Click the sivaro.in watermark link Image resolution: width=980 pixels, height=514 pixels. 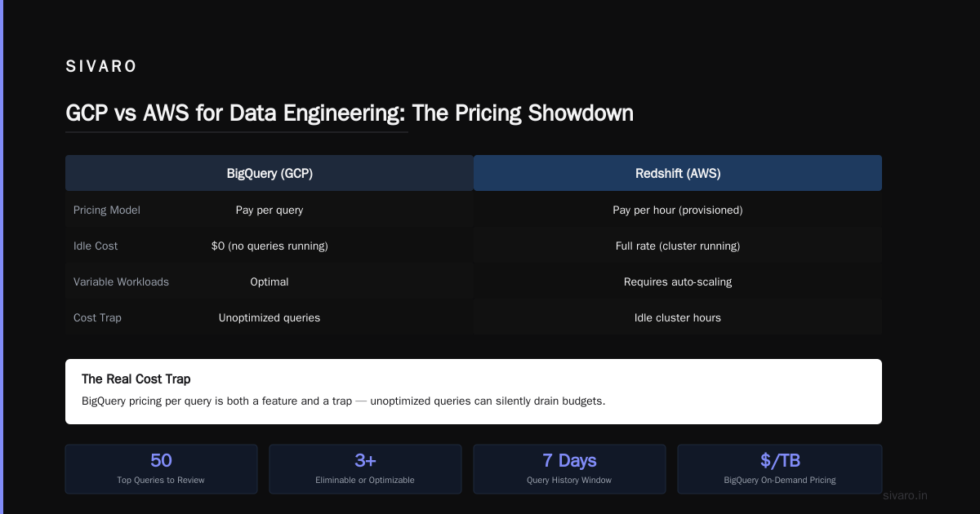(905, 495)
